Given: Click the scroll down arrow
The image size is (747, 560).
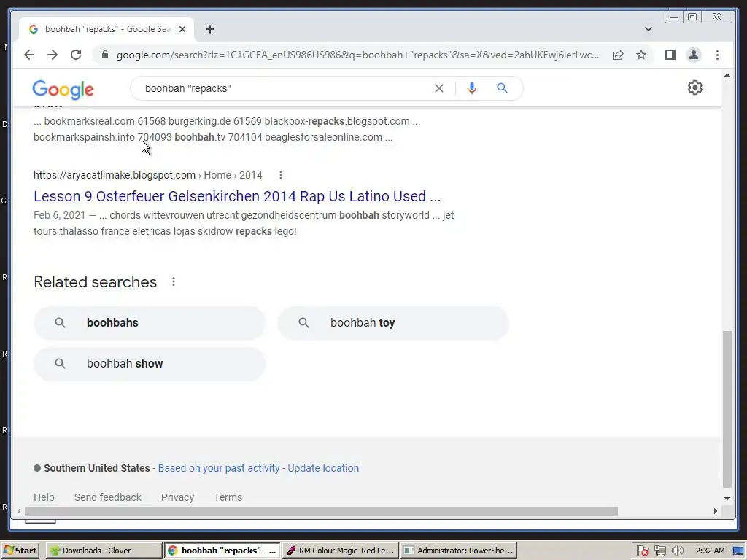Looking at the screenshot, I should (x=727, y=499).
